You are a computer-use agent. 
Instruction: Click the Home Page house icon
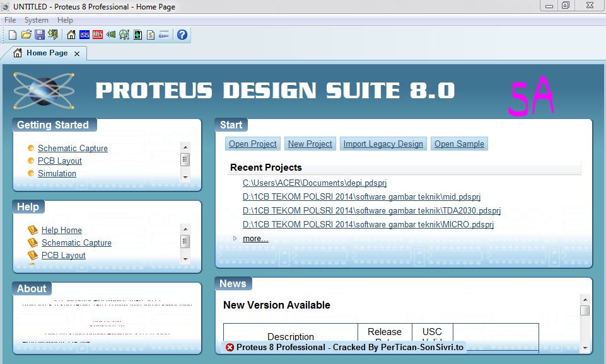pos(71,35)
